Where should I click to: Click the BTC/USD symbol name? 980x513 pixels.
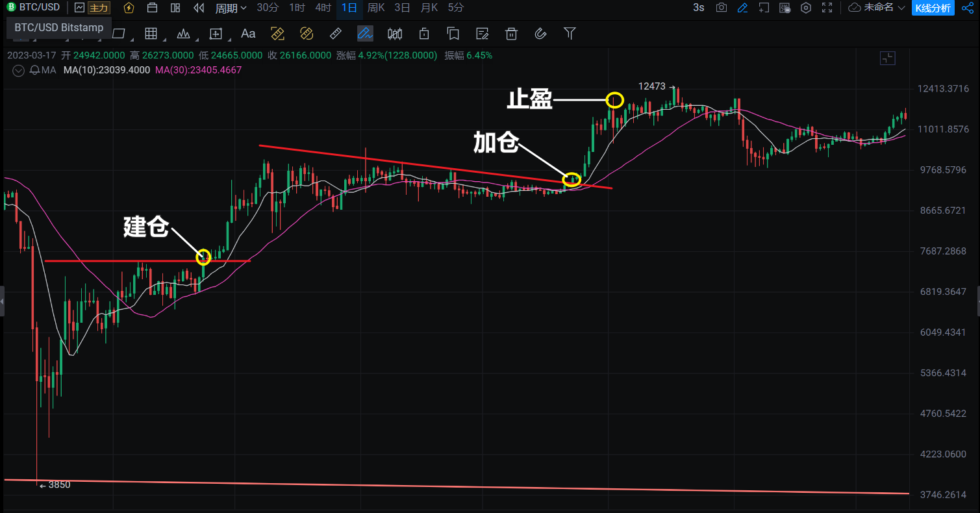[39, 8]
